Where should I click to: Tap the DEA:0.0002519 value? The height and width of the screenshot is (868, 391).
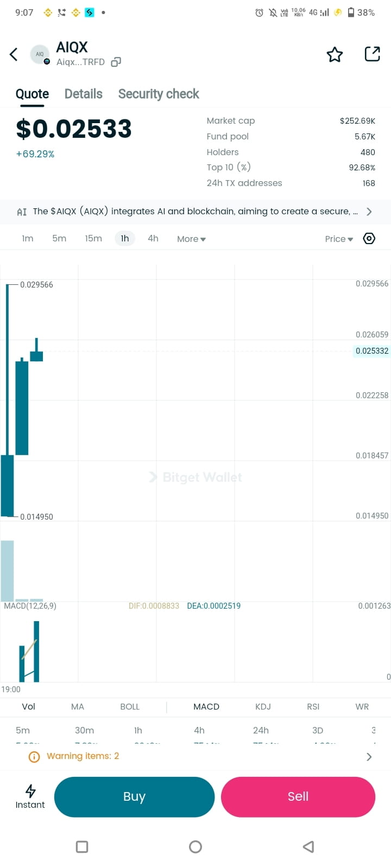tap(213, 606)
